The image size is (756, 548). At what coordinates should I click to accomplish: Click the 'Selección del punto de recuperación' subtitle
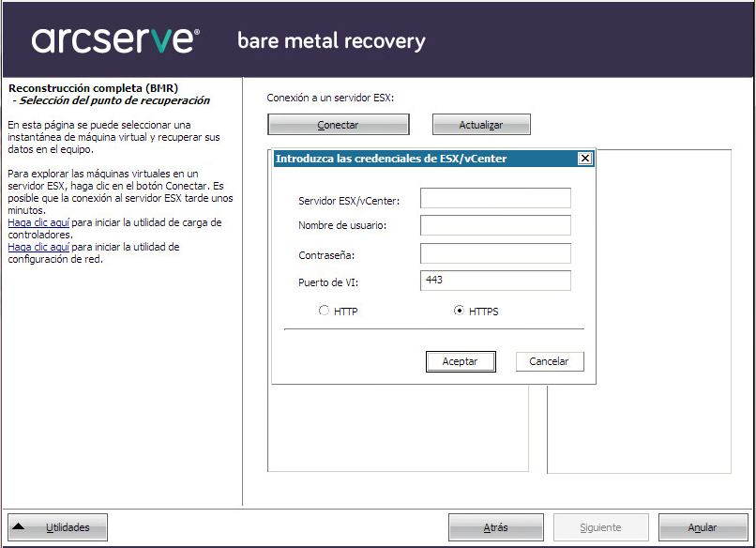coord(114,100)
